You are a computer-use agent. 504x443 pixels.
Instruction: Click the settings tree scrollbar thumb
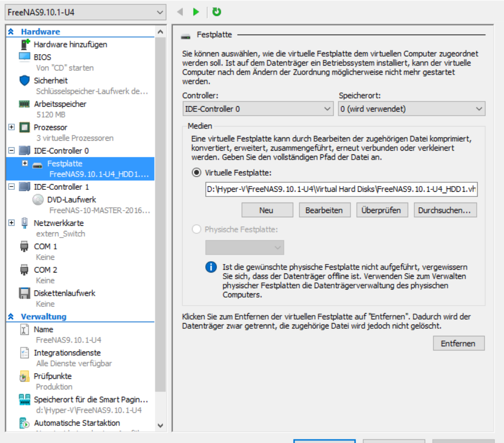tap(160, 214)
